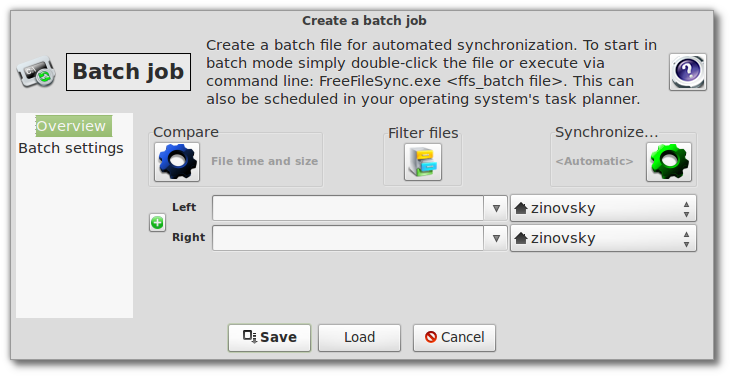Click the 'Create a batch job' title
This screenshot has width=731, height=377.
click(364, 21)
